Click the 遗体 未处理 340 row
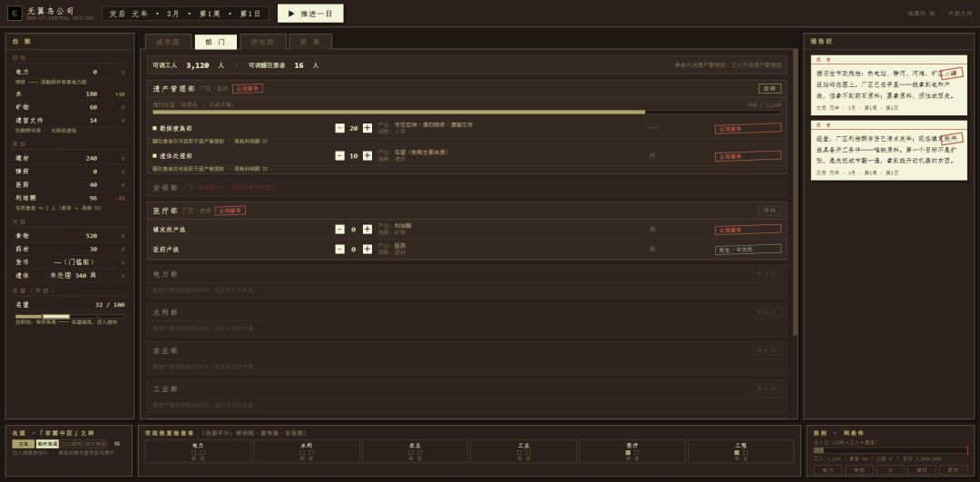Viewport: 980px width, 482px height. [x=70, y=275]
